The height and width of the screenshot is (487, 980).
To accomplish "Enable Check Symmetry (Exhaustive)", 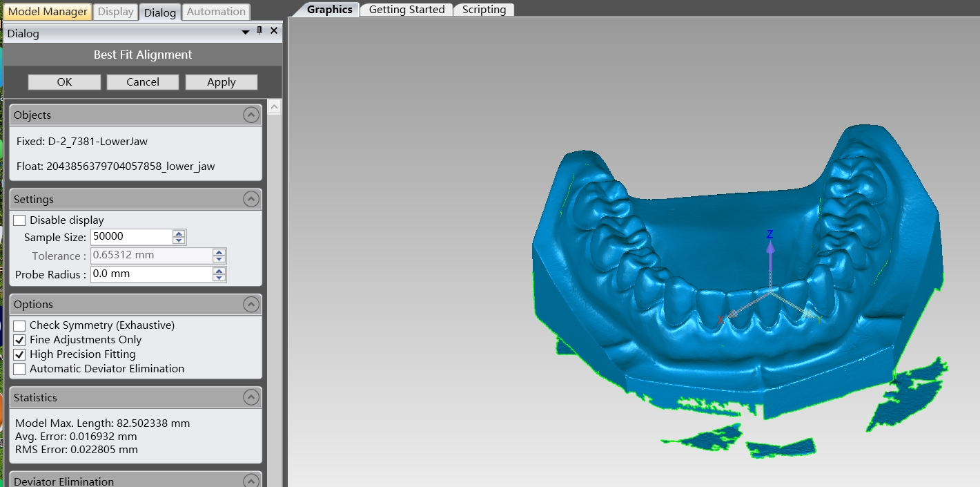I will 20,325.
